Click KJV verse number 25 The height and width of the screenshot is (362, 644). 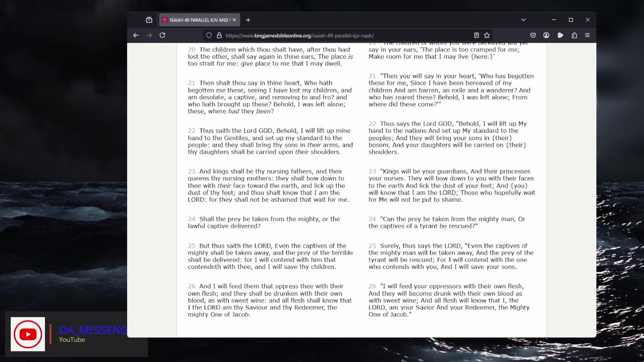pyautogui.click(x=192, y=246)
